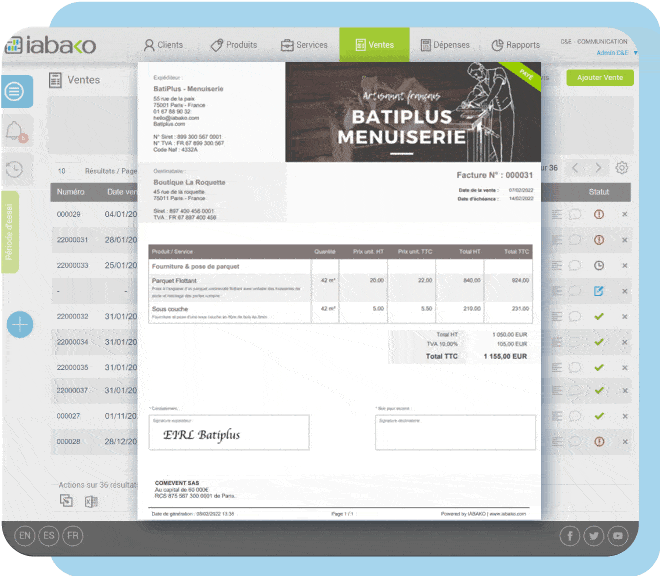The image size is (660, 576).
Task: Click the paid checkmark for row 22000032
Action: (599, 317)
